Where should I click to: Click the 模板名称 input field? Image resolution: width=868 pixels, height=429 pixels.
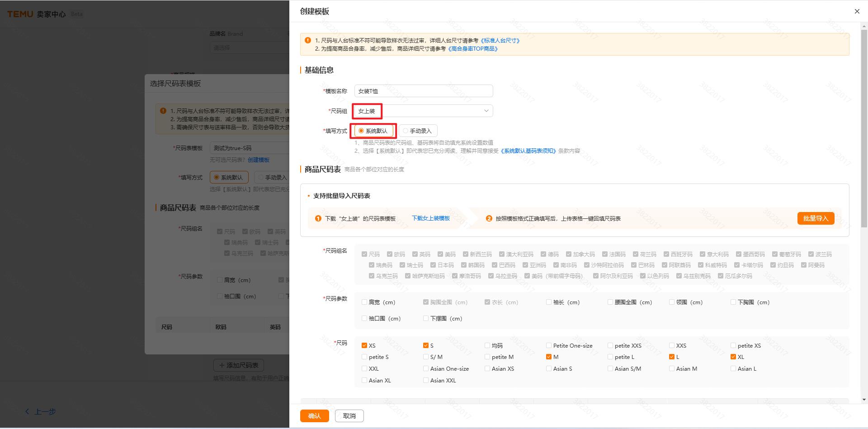(x=423, y=91)
